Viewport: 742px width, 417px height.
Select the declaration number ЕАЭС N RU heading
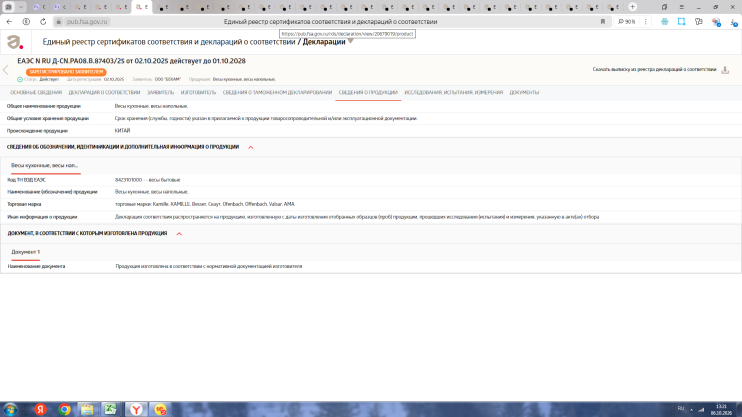coord(131,61)
